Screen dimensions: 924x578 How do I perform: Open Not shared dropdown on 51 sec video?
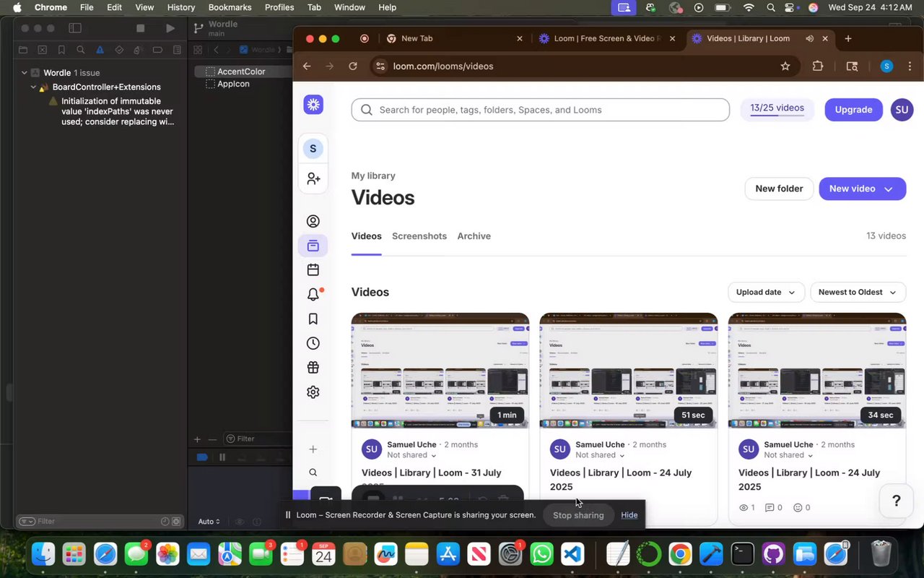point(600,455)
